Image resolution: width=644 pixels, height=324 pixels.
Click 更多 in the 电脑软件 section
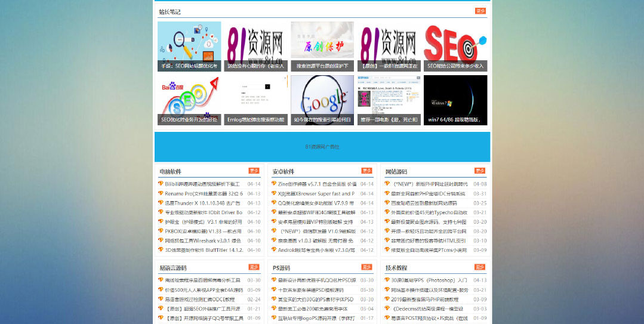254,171
